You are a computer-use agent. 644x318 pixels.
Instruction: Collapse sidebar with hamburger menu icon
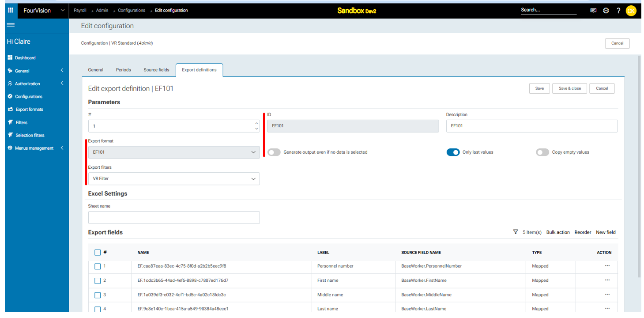coord(11,25)
